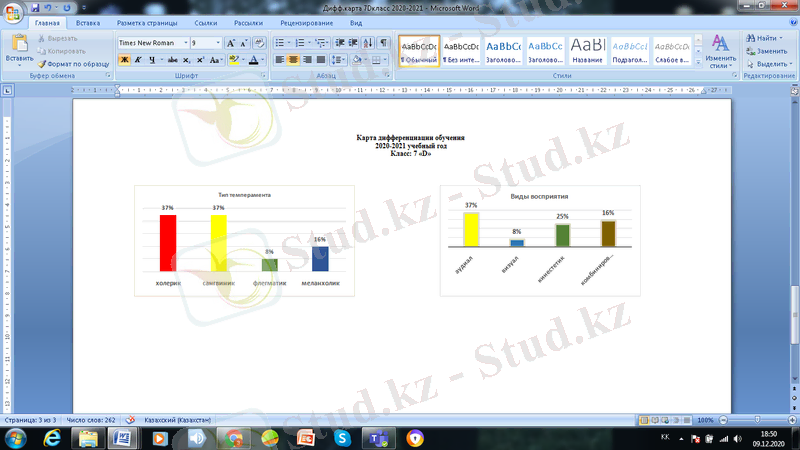Open the font dialog launcher

click(x=263, y=76)
